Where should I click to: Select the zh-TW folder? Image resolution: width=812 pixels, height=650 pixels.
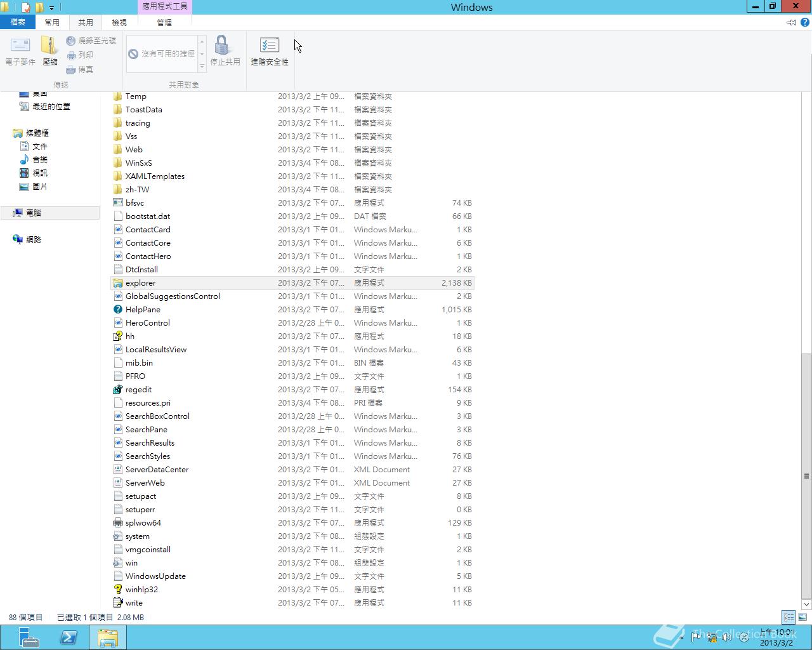point(292,190)
